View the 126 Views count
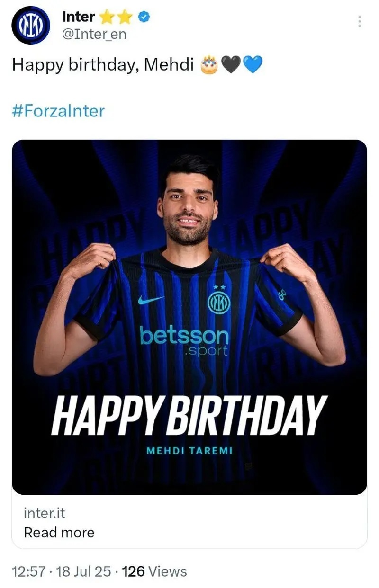This screenshot has height=588, width=379. click(154, 571)
